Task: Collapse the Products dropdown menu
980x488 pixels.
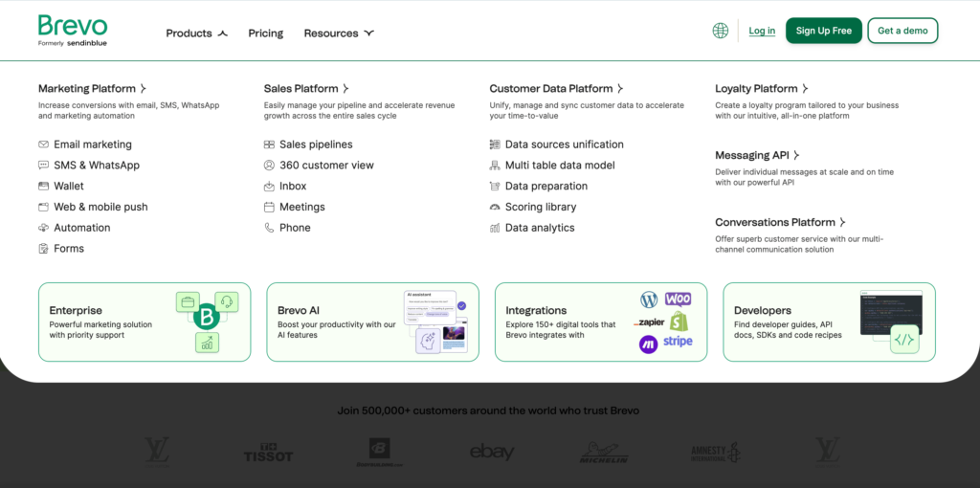Action: (x=196, y=33)
